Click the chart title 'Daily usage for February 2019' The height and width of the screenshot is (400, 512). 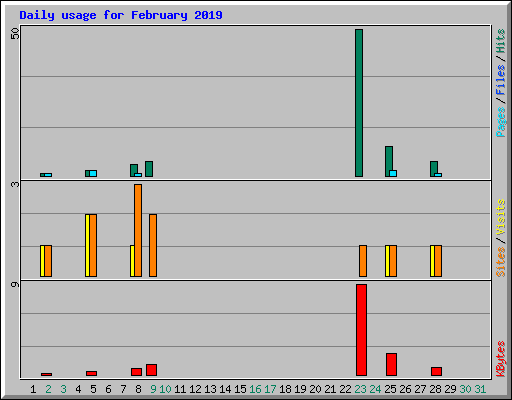pyautogui.click(x=121, y=15)
